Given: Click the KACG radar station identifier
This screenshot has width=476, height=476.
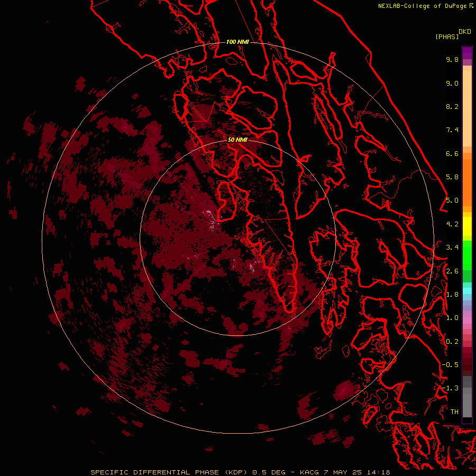Looking at the screenshot, I should click(x=309, y=472).
